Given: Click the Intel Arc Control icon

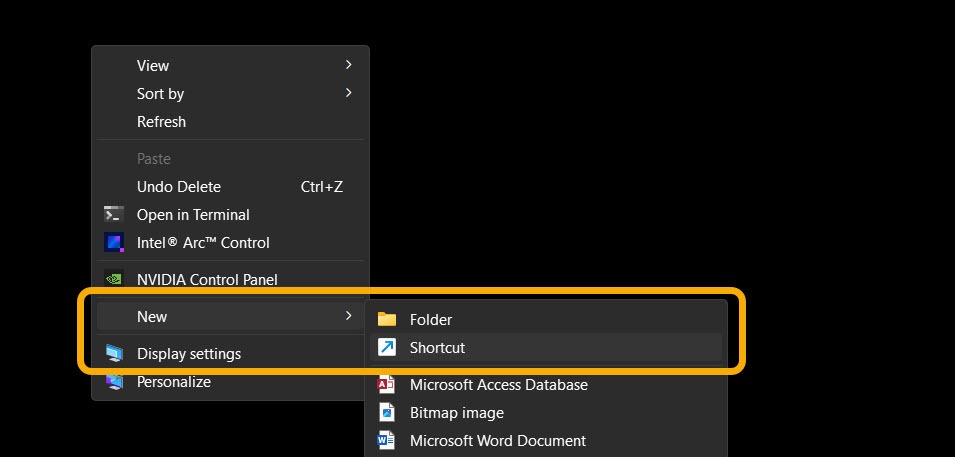Looking at the screenshot, I should coord(114,243).
